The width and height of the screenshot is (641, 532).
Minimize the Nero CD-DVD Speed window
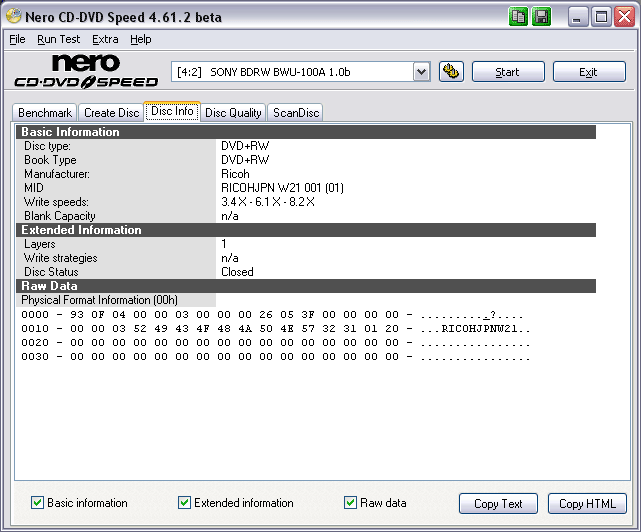point(577,17)
